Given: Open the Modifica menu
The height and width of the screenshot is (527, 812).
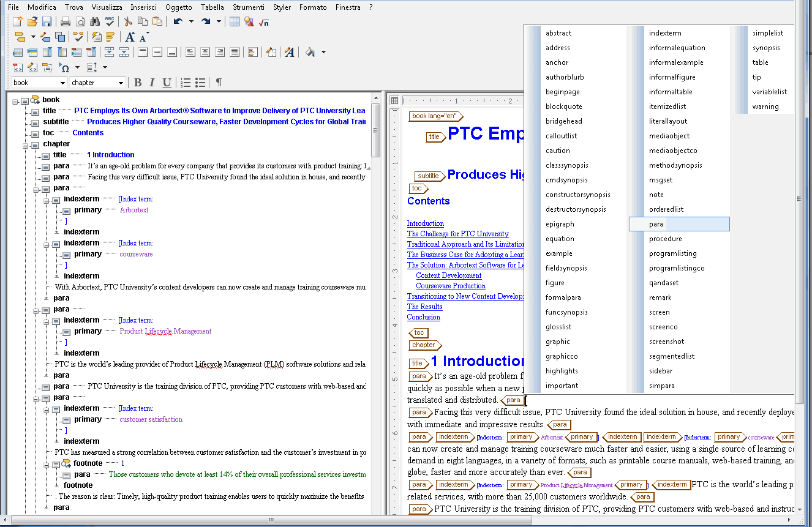Looking at the screenshot, I should pyautogui.click(x=42, y=7).
